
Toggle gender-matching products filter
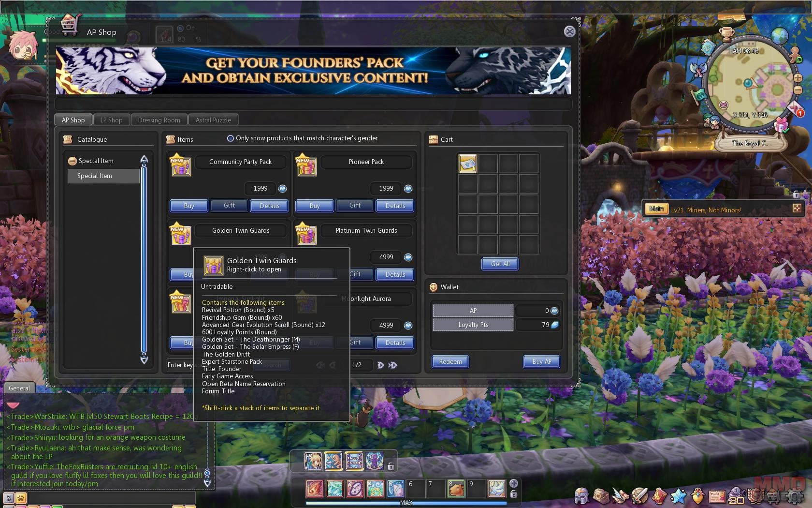point(231,138)
